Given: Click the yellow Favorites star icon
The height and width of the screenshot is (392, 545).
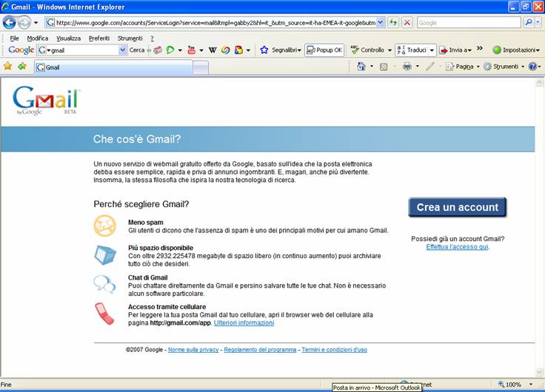Looking at the screenshot, I should [7, 66].
